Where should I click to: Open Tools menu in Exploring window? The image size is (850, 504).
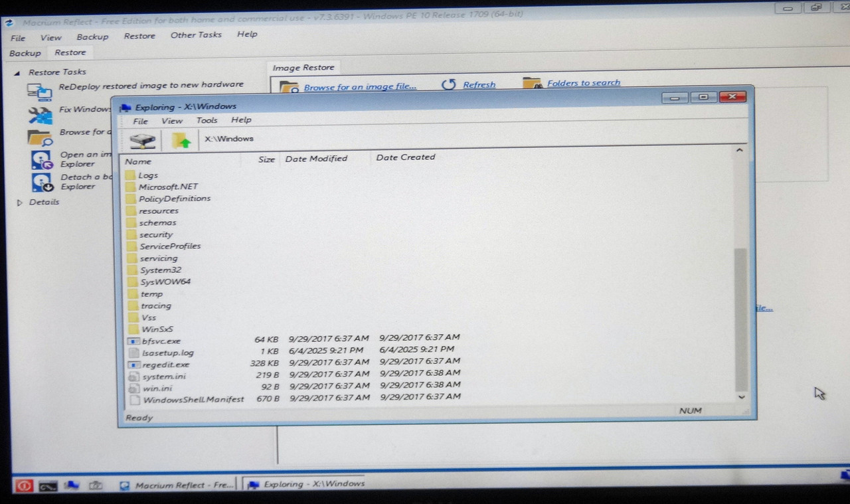(x=207, y=120)
